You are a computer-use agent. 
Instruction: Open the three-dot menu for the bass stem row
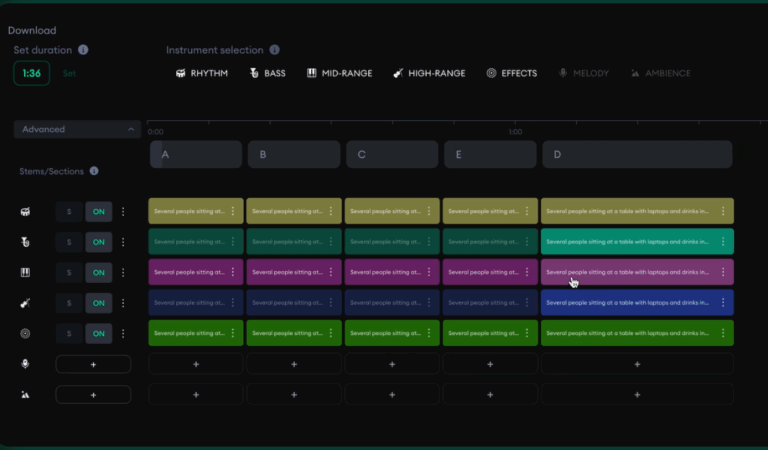pyautogui.click(x=123, y=242)
